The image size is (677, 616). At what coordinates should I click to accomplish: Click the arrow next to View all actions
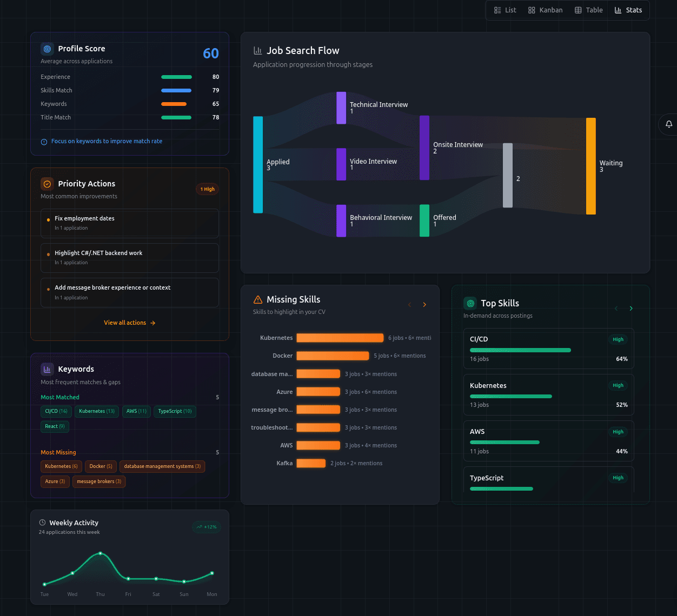pos(153,323)
